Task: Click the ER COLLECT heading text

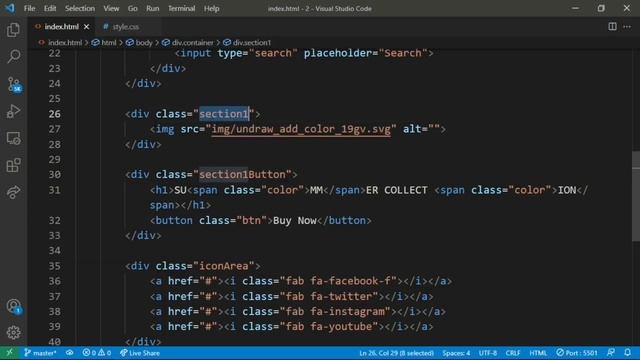Action: click(397, 190)
